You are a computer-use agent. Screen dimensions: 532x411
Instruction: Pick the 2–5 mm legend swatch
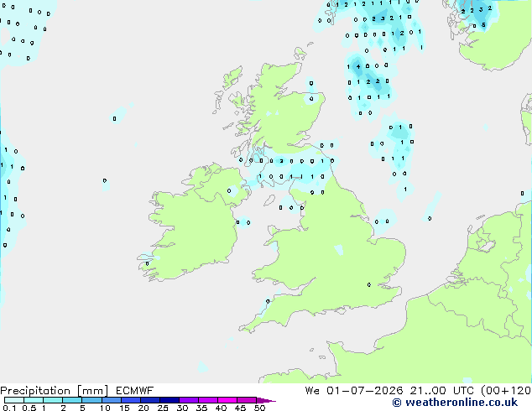[72, 400]
